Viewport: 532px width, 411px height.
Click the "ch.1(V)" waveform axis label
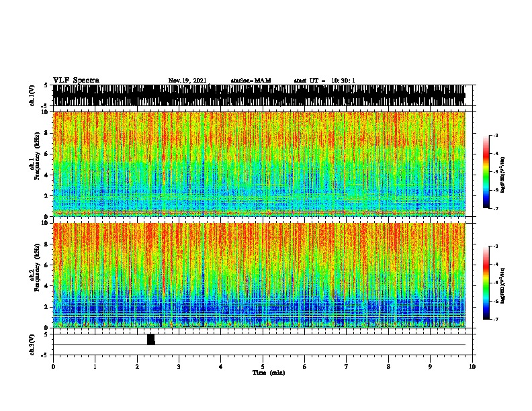32,95
